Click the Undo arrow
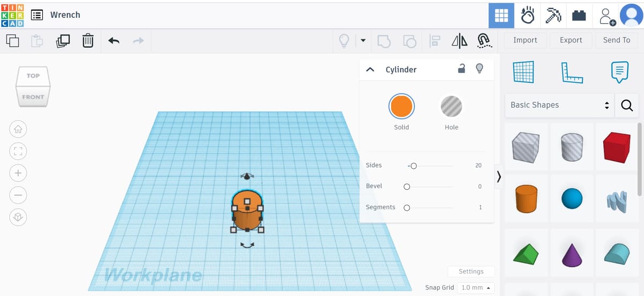 114,40
